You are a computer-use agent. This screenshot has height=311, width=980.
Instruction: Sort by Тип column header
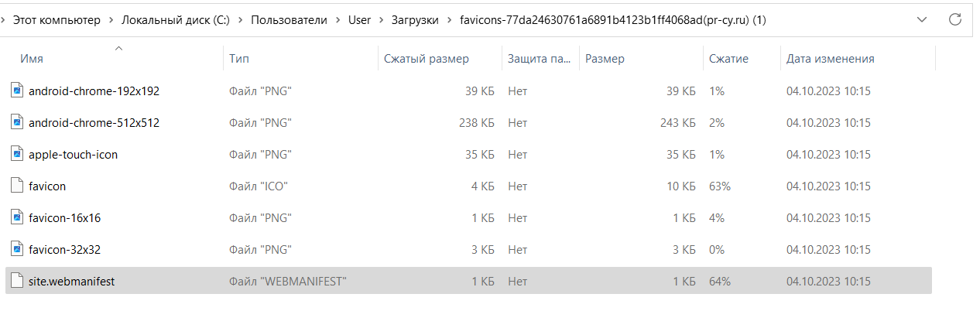(x=239, y=59)
